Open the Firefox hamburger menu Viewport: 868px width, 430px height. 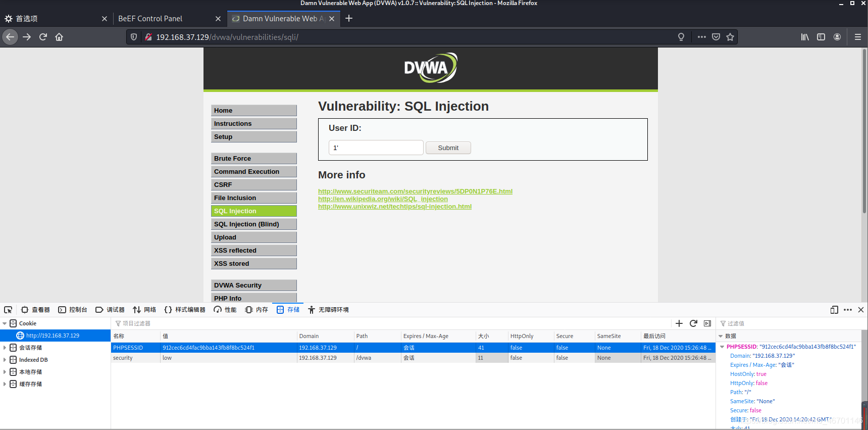coord(858,37)
